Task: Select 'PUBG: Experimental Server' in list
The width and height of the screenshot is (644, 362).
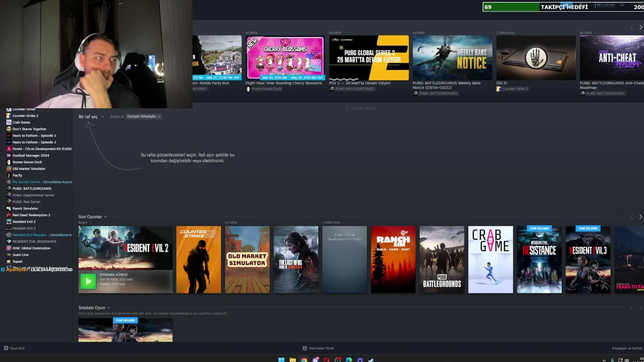Action: 33,195
